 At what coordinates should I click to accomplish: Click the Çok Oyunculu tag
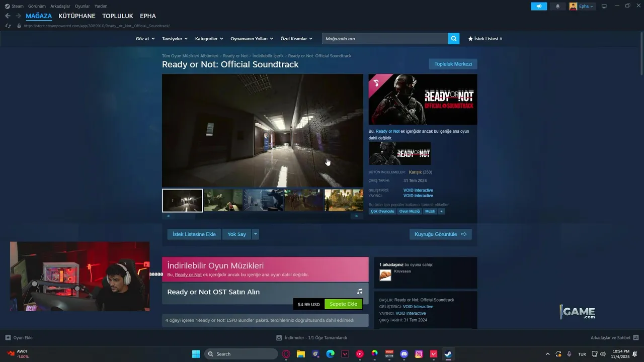[382, 211]
